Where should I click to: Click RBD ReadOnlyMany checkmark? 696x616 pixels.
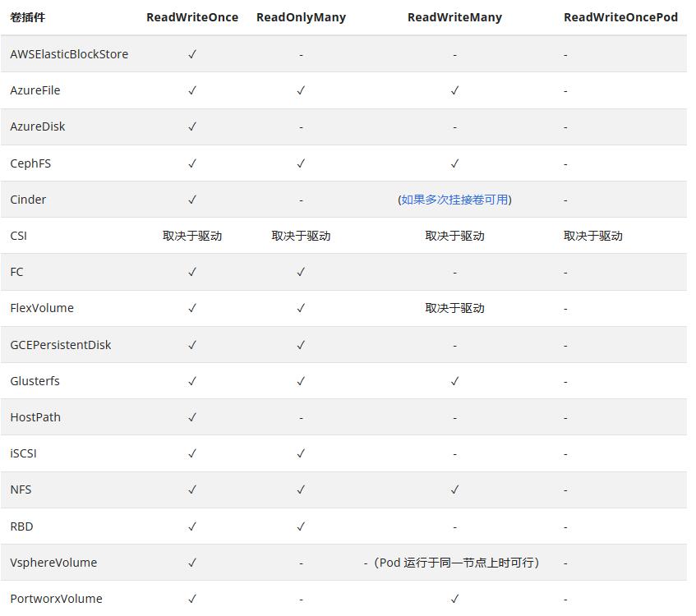(x=301, y=526)
